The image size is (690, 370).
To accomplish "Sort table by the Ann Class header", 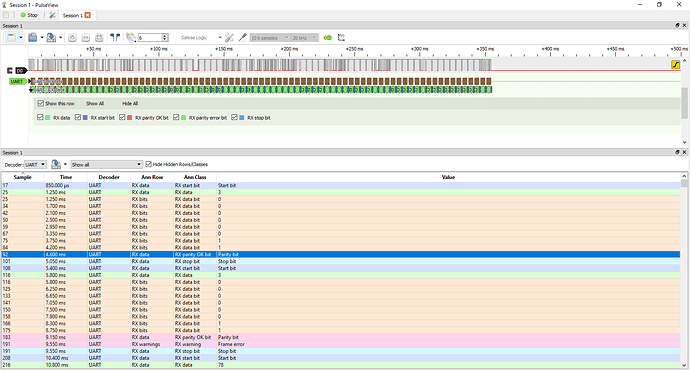I will [195, 177].
